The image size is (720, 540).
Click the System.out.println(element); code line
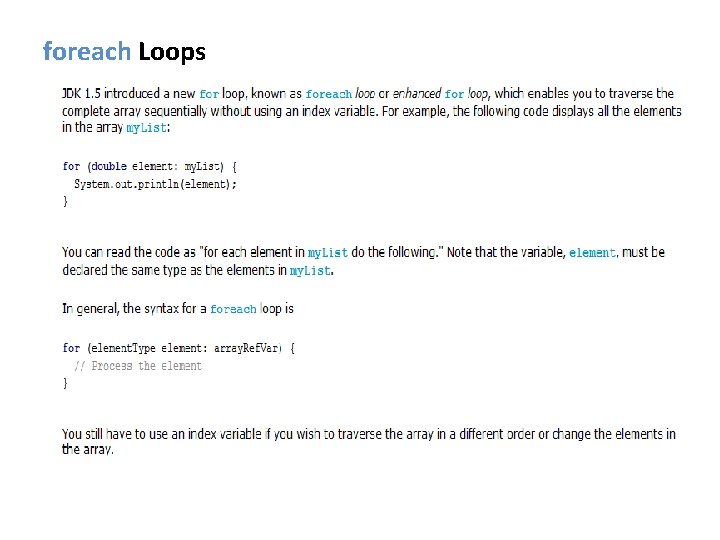point(155,184)
